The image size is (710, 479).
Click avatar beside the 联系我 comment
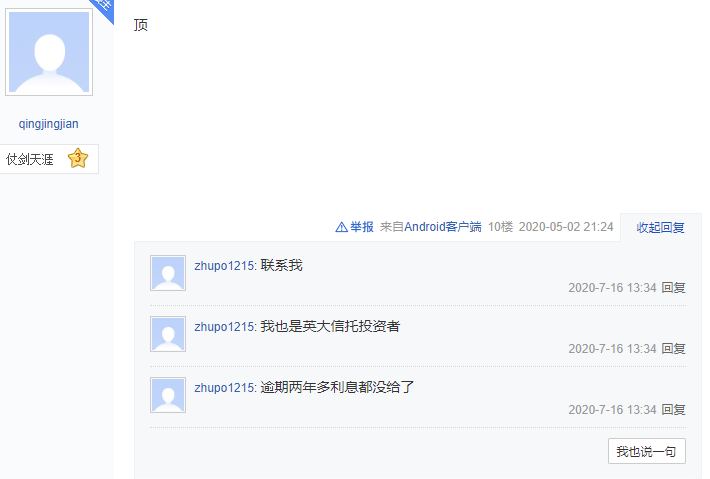[168, 273]
